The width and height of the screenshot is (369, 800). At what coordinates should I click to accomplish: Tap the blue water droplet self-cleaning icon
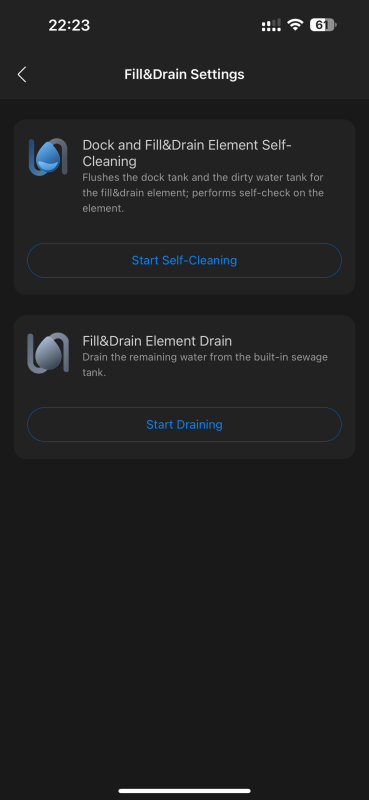pyautogui.click(x=48, y=157)
